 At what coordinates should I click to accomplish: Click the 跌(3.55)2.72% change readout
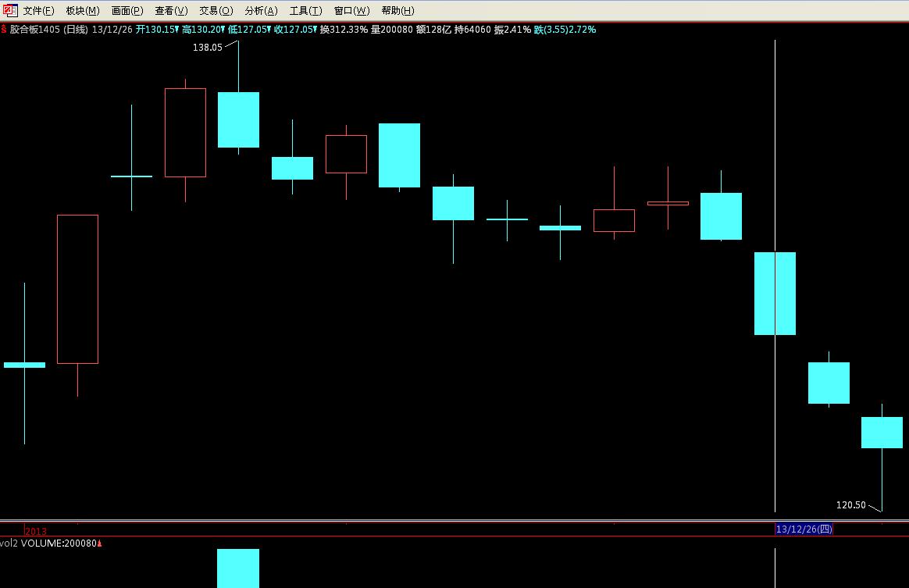point(565,30)
